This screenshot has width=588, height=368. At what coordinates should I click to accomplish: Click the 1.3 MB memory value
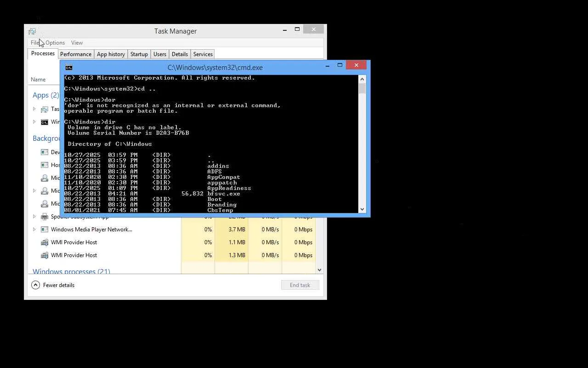coord(237,255)
